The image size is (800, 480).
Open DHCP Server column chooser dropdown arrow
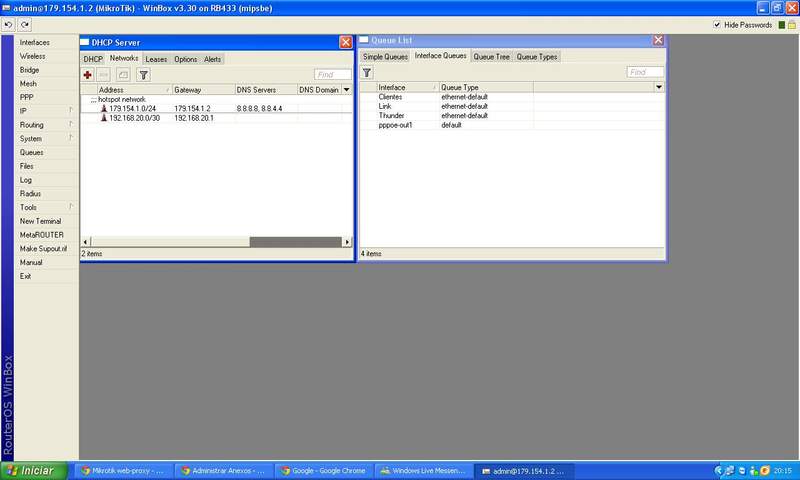point(347,89)
